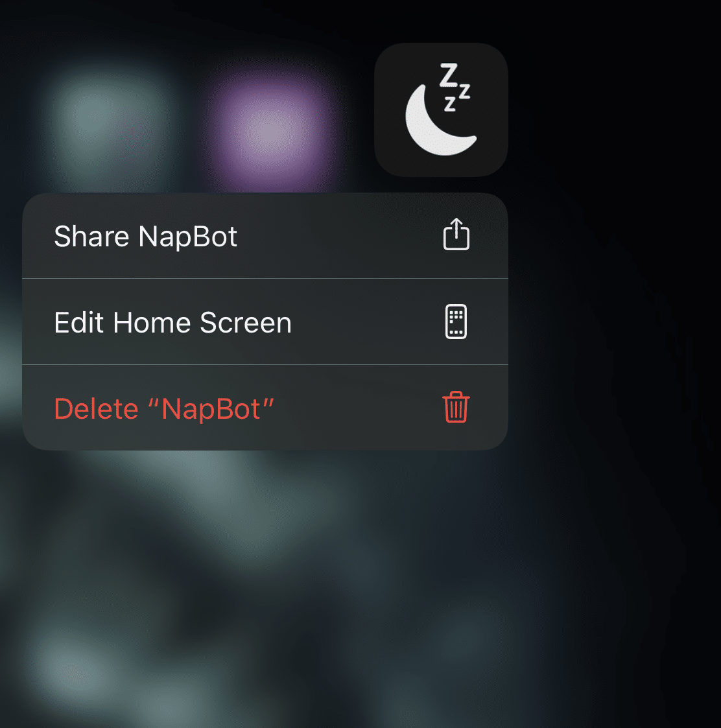
Task: Tap the blurred purple app icon
Action: pyautogui.click(x=269, y=132)
